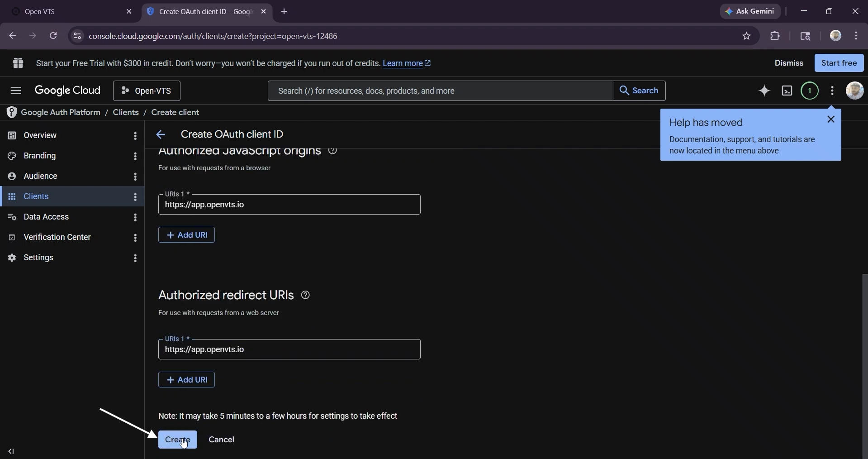This screenshot has width=868, height=459.
Task: Open a new browser tab
Action: (285, 12)
